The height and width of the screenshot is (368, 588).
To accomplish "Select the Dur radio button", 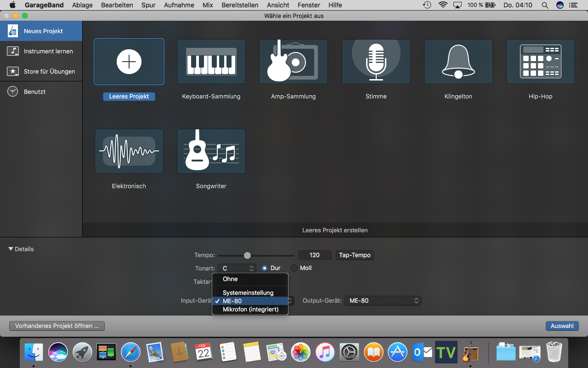I will coord(265,268).
